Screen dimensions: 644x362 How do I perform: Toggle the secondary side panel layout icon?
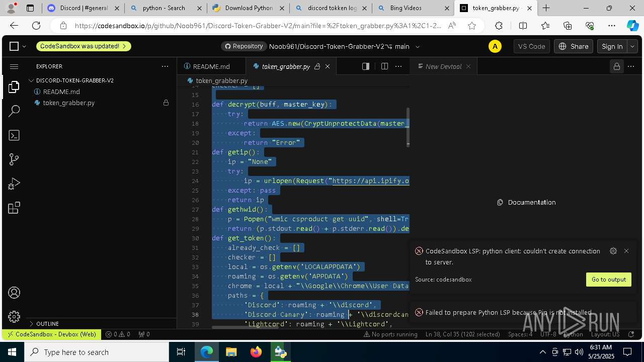coord(366,66)
